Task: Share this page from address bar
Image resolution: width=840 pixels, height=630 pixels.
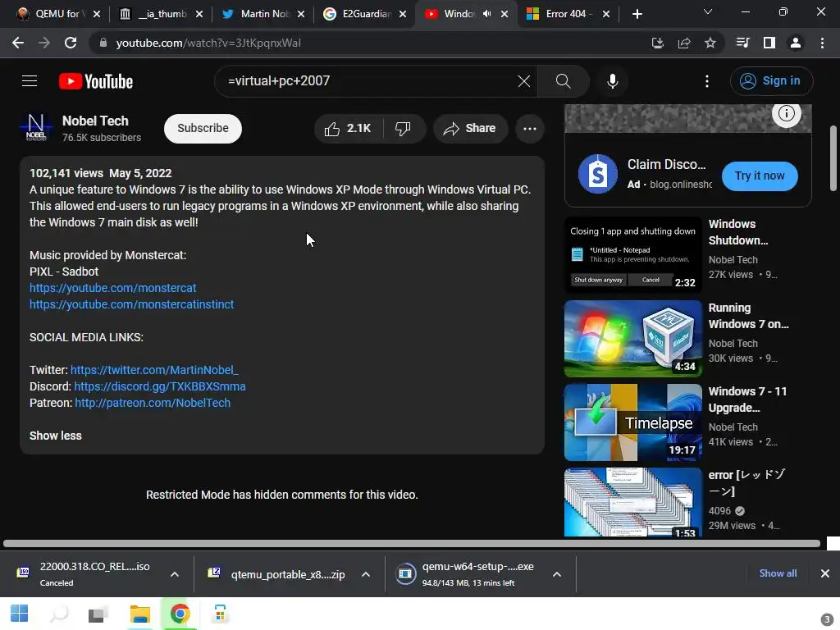Action: tap(684, 43)
